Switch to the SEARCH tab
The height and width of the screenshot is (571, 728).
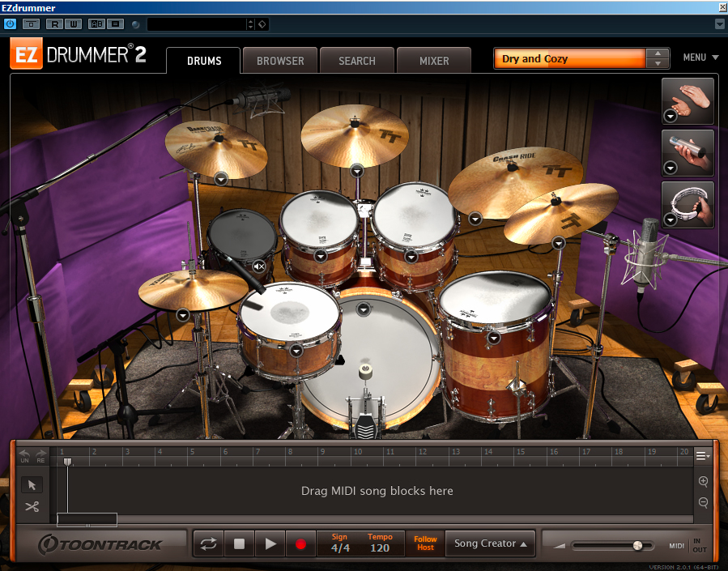[x=357, y=61]
